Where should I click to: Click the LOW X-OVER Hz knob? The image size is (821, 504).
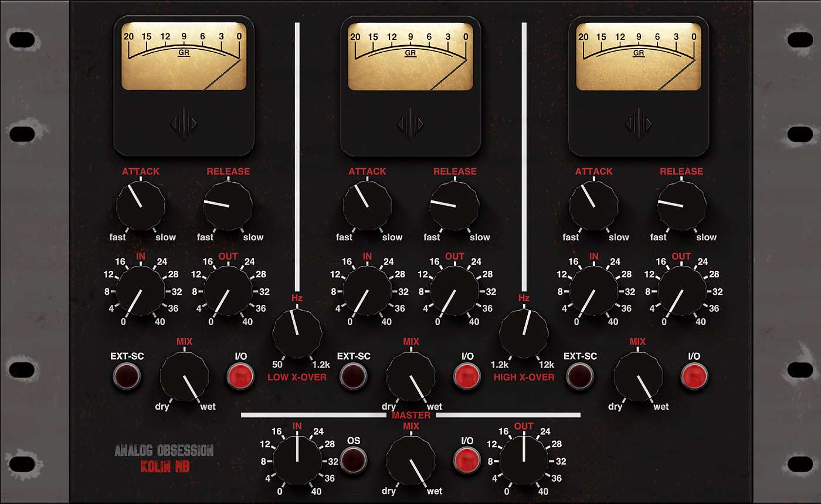click(297, 333)
